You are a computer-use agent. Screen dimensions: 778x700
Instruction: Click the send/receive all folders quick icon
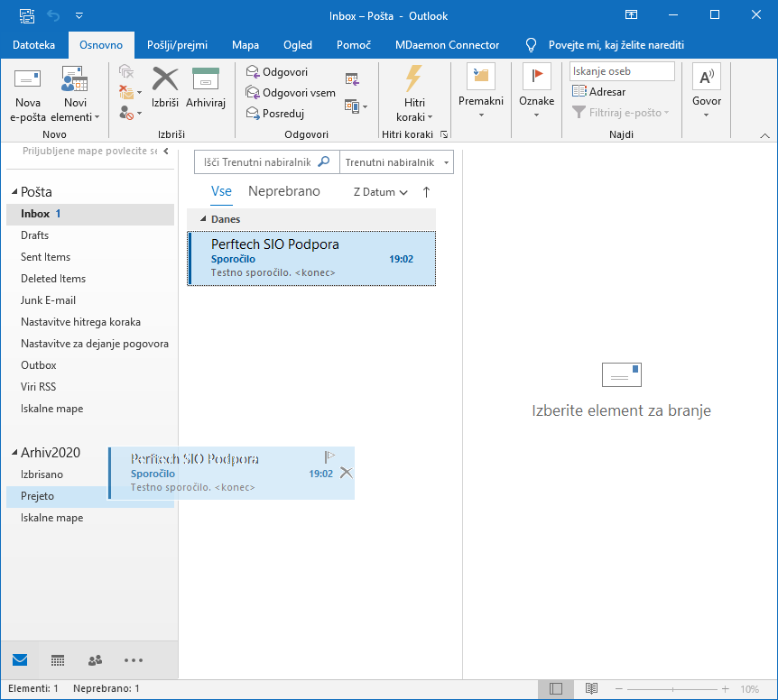click(x=27, y=16)
